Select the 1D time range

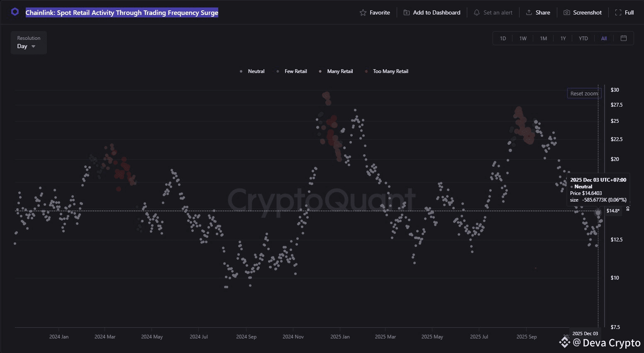(x=503, y=39)
